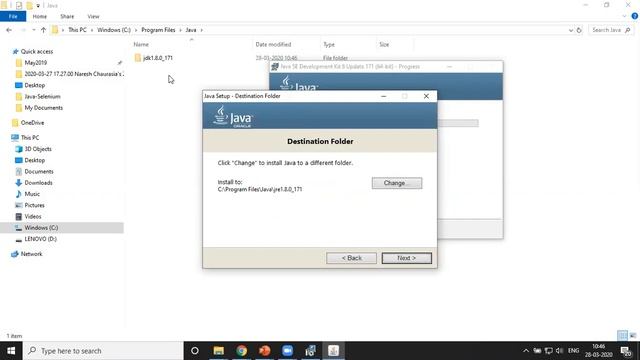Screen dimensions: 640x360
Task: Open Zoom from the taskbar
Action: pos(287,351)
